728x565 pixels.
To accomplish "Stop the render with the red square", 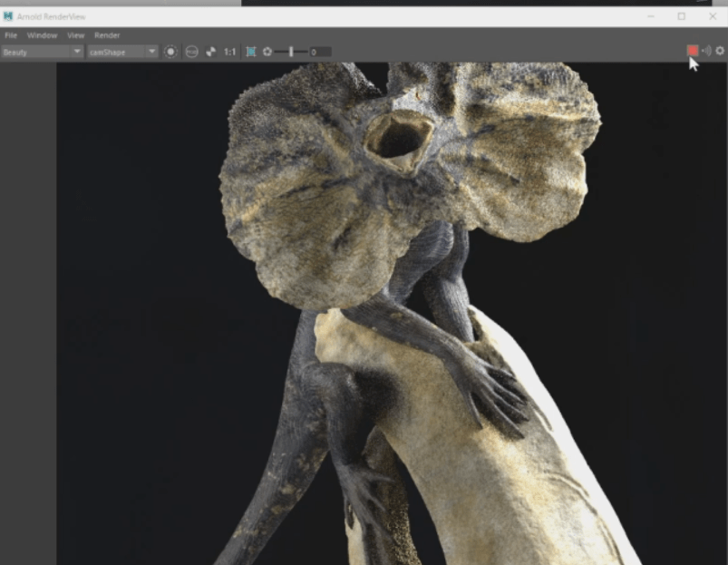I will pos(691,51).
